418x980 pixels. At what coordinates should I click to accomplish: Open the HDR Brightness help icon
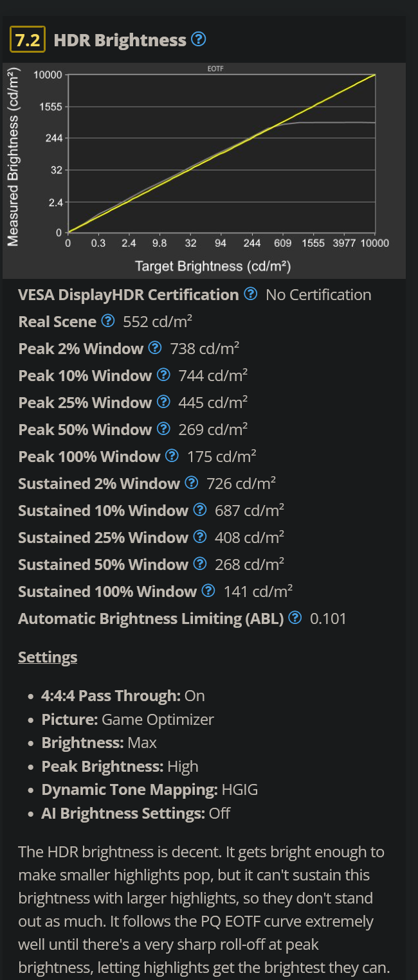click(199, 39)
